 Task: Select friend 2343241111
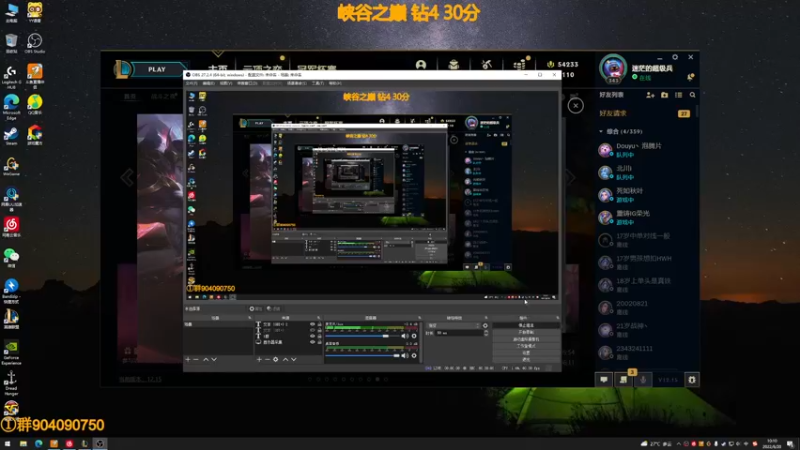[645, 353]
